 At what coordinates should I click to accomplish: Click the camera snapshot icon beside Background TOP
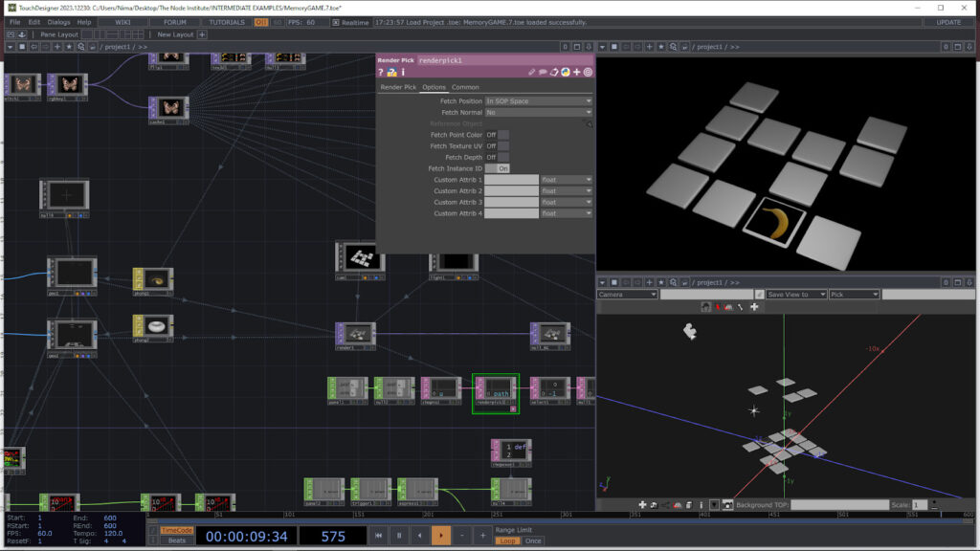pyautogui.click(x=727, y=504)
